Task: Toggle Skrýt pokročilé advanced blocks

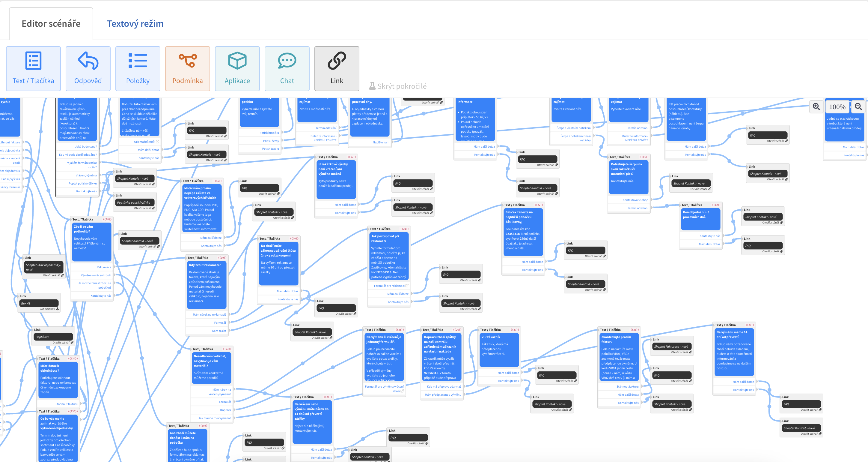Action: point(398,86)
